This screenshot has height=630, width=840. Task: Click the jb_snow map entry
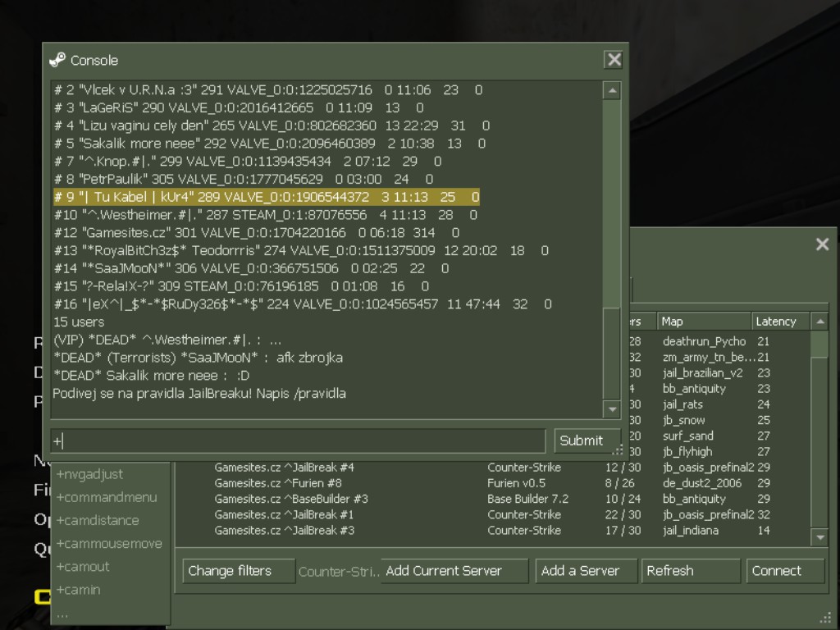click(683, 420)
